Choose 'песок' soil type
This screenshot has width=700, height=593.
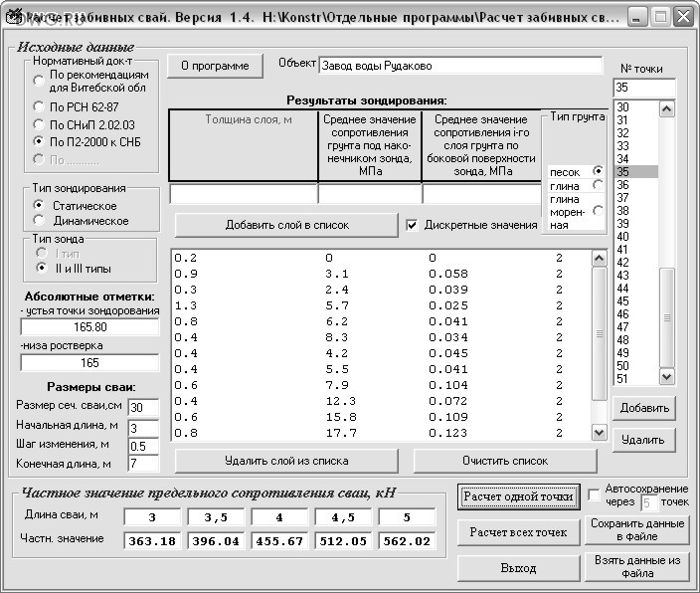click(x=598, y=171)
